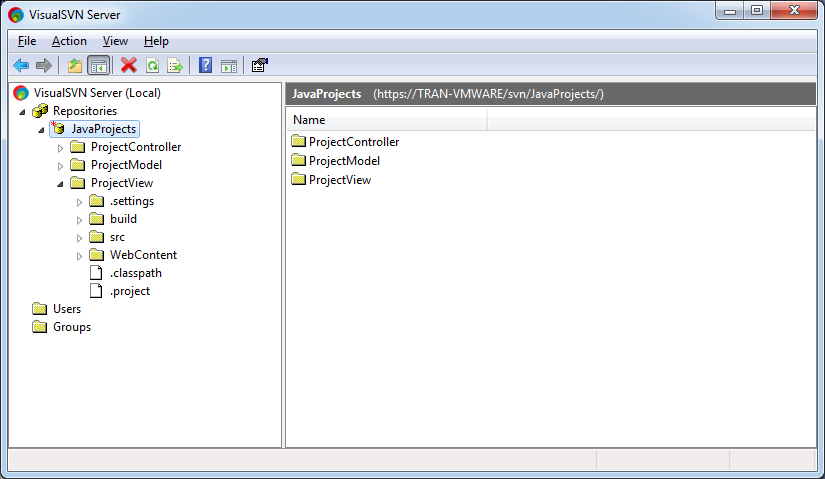825x479 pixels.
Task: Open the File menu
Action: click(x=27, y=41)
